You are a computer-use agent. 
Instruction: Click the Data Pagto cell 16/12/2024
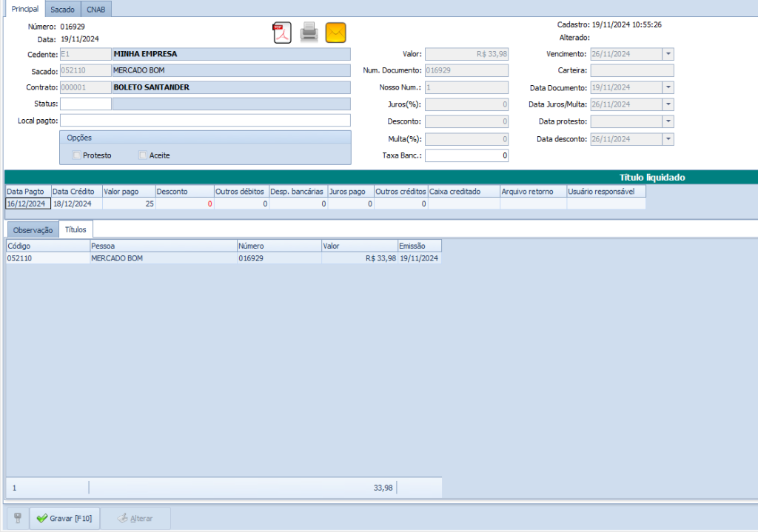(x=27, y=203)
